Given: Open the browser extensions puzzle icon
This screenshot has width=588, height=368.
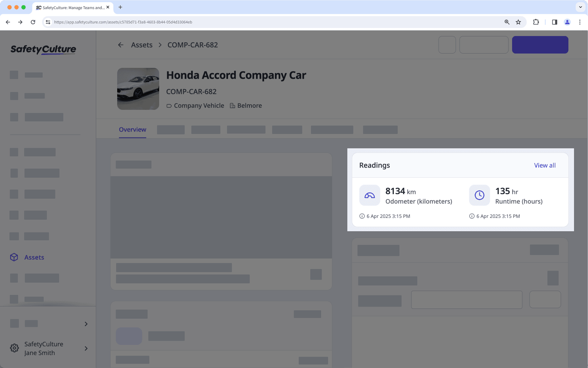Looking at the screenshot, I should 536,22.
